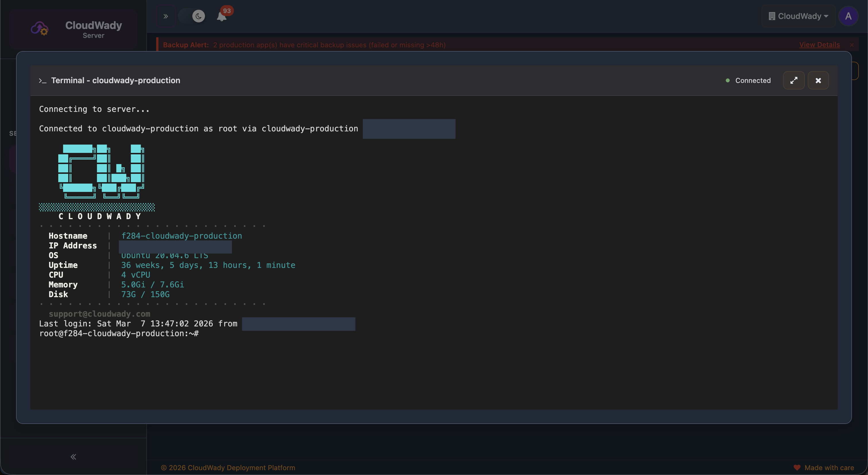Viewport: 868px width, 475px height.
Task: Click the building icon next to CloudWady
Action: [x=772, y=16]
